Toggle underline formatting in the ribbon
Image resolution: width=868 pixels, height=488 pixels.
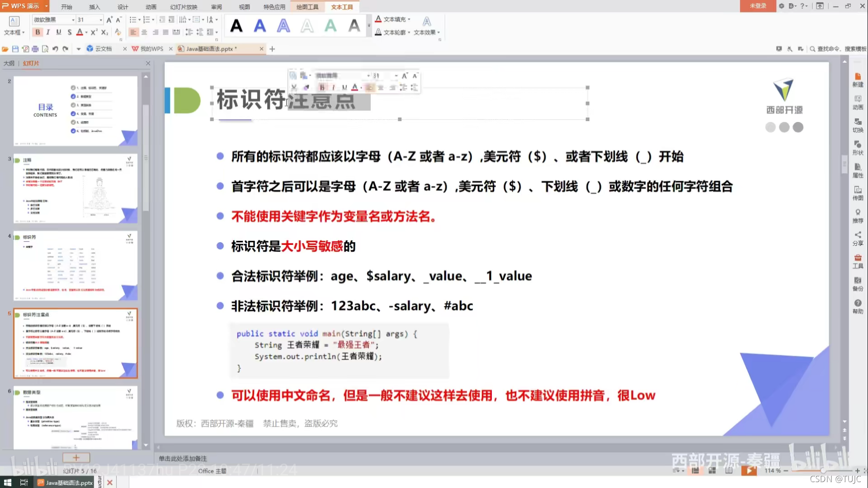(58, 32)
